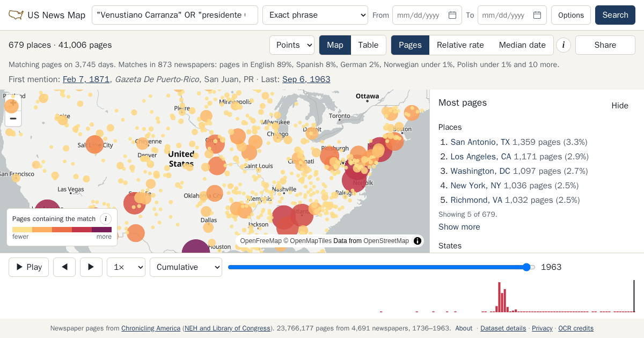The height and width of the screenshot is (338, 644).
Task: Click the tallest red histogram bar
Action: coord(499,297)
